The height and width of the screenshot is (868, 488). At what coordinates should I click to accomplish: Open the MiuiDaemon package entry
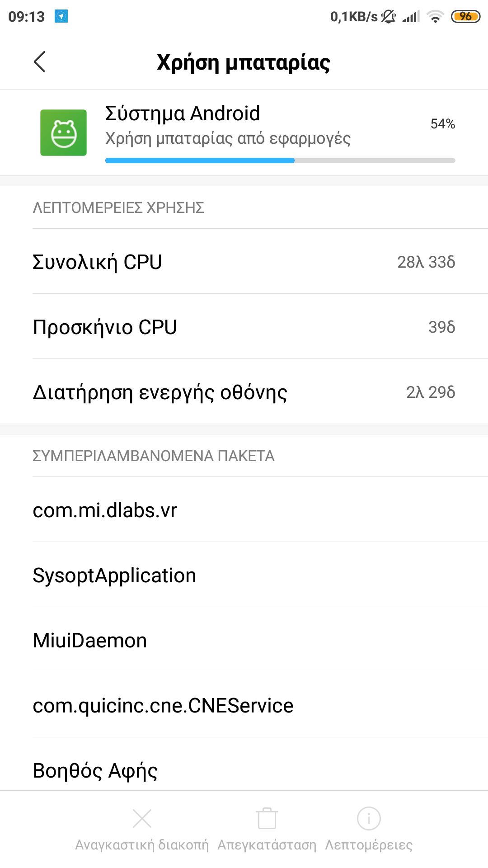click(244, 640)
